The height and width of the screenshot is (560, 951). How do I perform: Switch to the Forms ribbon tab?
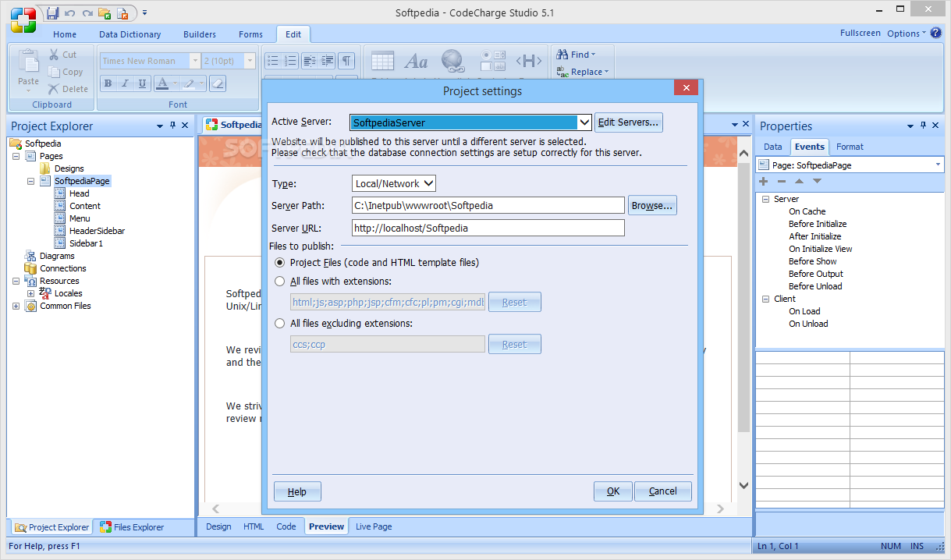tap(250, 34)
